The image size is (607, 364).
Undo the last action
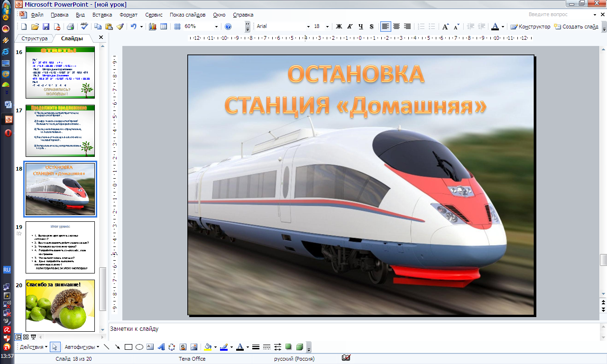click(134, 27)
